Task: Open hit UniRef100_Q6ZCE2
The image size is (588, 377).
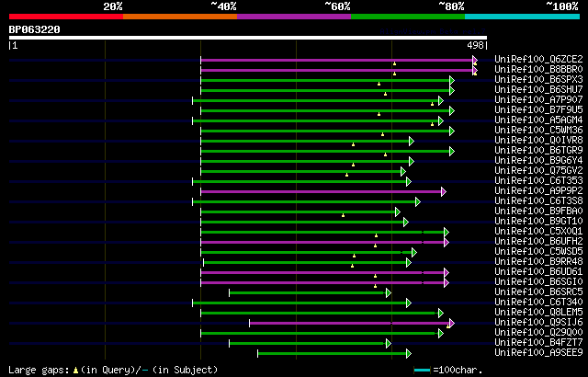Action: pos(538,59)
